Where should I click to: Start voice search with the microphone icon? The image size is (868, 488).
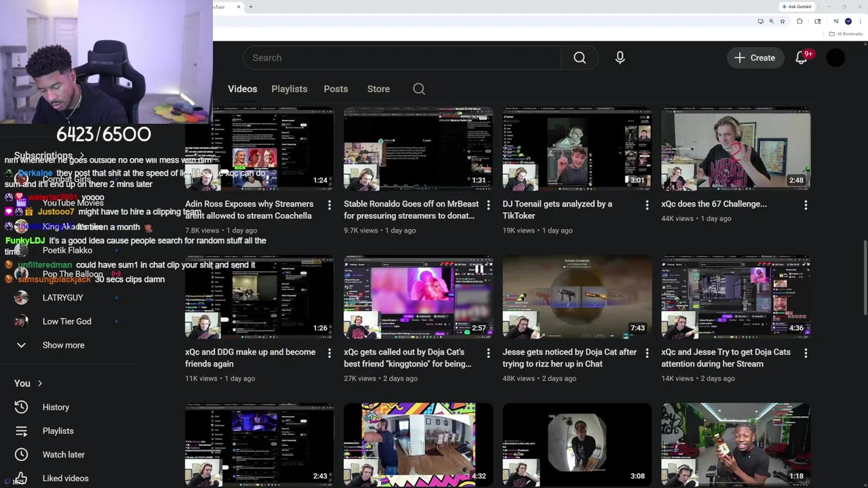(x=620, y=58)
